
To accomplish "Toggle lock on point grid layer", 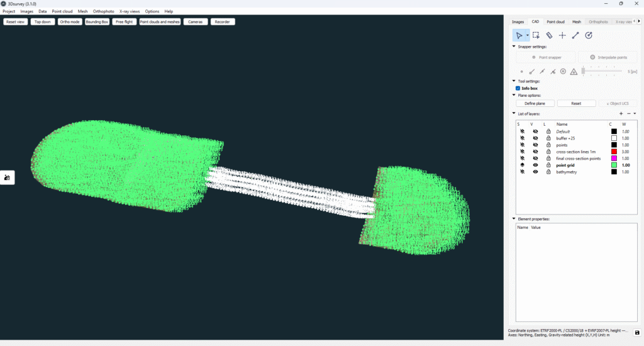I will pos(548,165).
